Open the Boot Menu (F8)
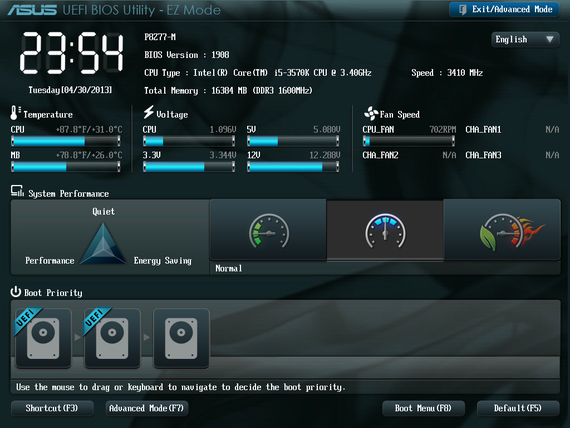 point(423,408)
